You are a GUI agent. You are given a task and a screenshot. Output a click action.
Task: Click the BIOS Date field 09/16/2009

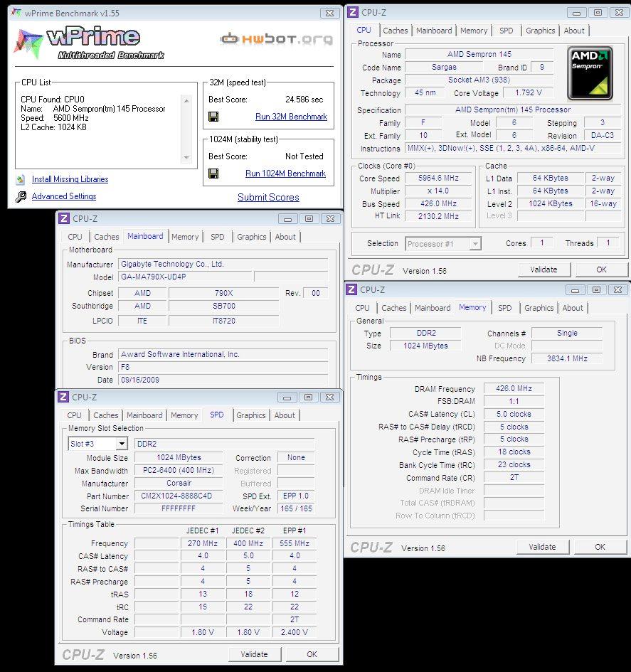tap(223, 380)
